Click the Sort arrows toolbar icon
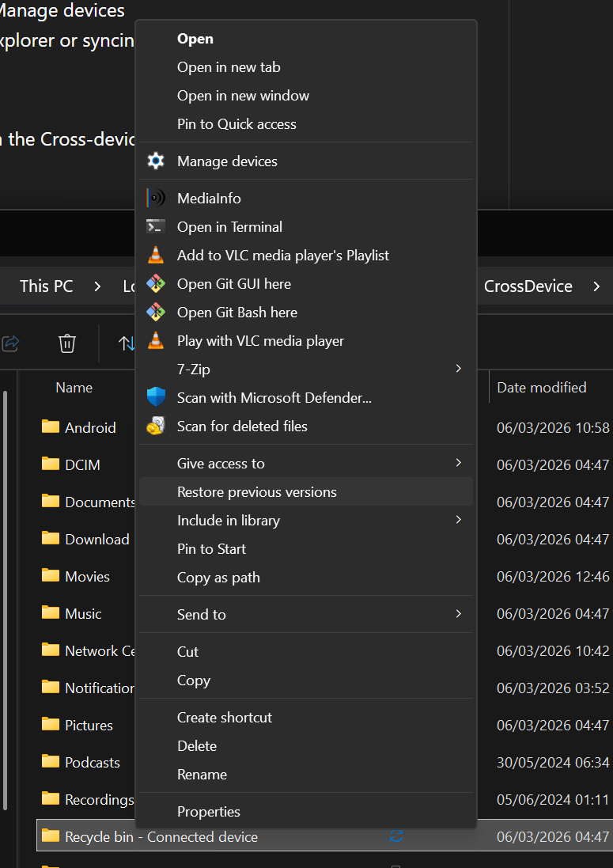Screen dimensions: 613x868 pyautogui.click(x=127, y=343)
